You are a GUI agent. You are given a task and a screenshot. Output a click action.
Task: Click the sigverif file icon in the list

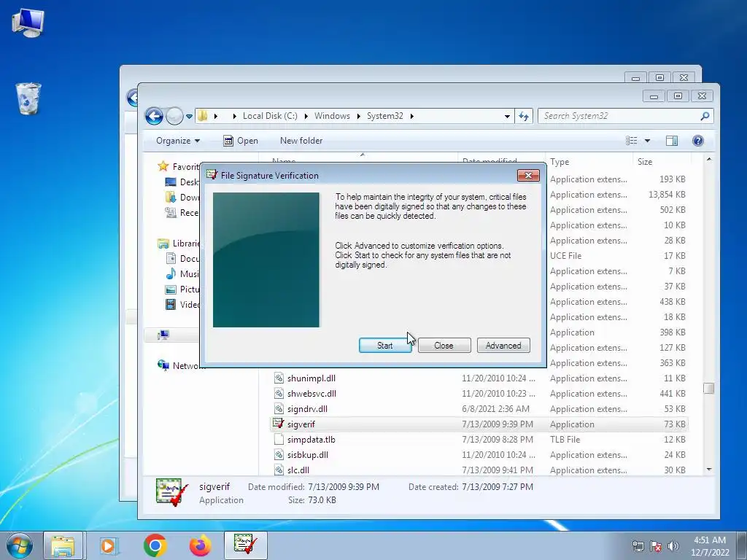click(278, 424)
